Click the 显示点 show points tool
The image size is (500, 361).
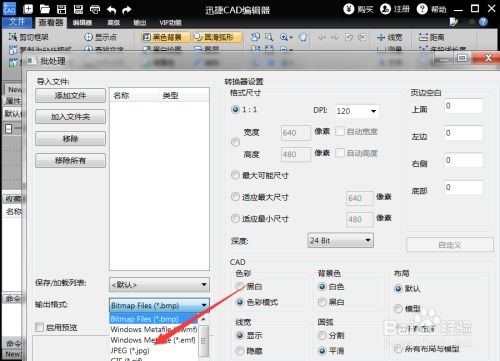pyautogui.click(x=101, y=37)
